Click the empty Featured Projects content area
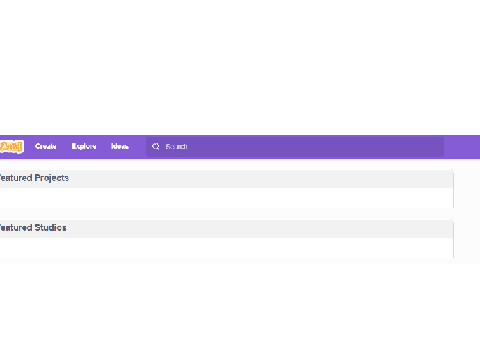This screenshot has height=360, width=480. (226, 198)
